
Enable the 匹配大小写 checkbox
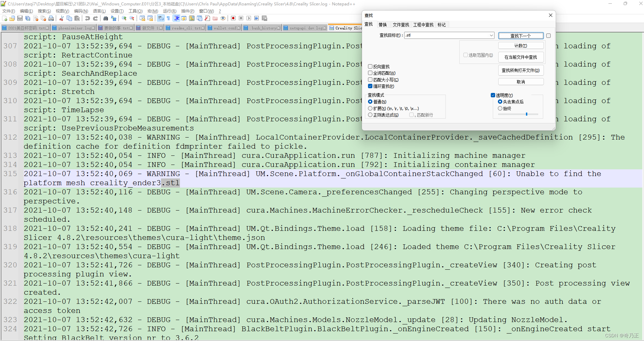pos(370,80)
